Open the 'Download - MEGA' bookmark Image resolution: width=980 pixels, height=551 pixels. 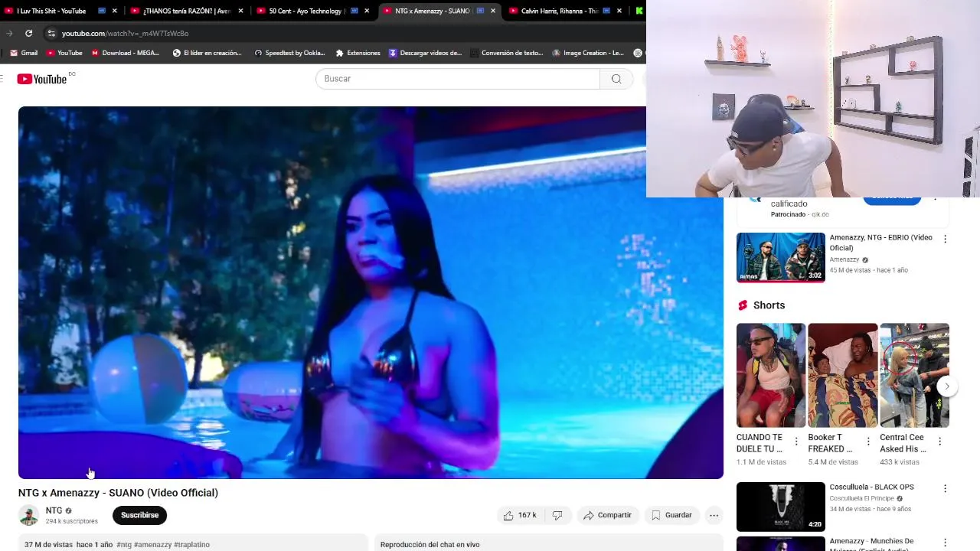(x=125, y=53)
